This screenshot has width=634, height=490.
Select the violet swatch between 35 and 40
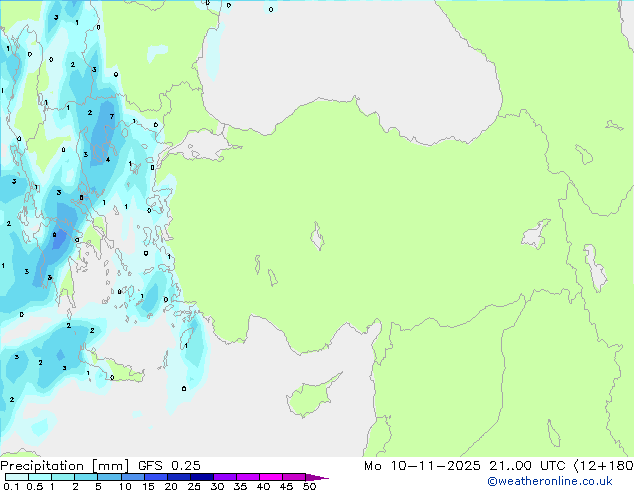pos(248,477)
